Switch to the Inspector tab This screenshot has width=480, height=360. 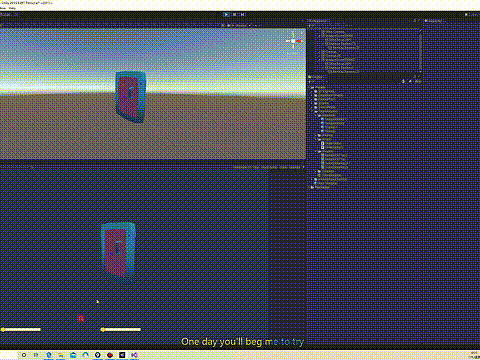(x=433, y=21)
